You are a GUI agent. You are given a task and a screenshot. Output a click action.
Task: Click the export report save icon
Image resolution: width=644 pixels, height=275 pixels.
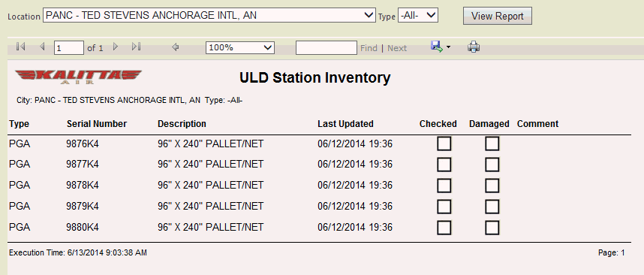coord(436,47)
